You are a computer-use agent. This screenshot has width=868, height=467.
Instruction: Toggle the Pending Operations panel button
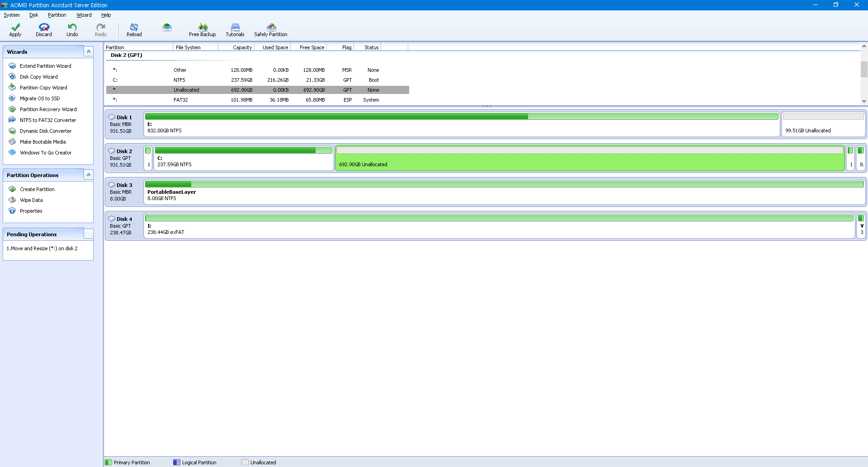pyautogui.click(x=89, y=234)
